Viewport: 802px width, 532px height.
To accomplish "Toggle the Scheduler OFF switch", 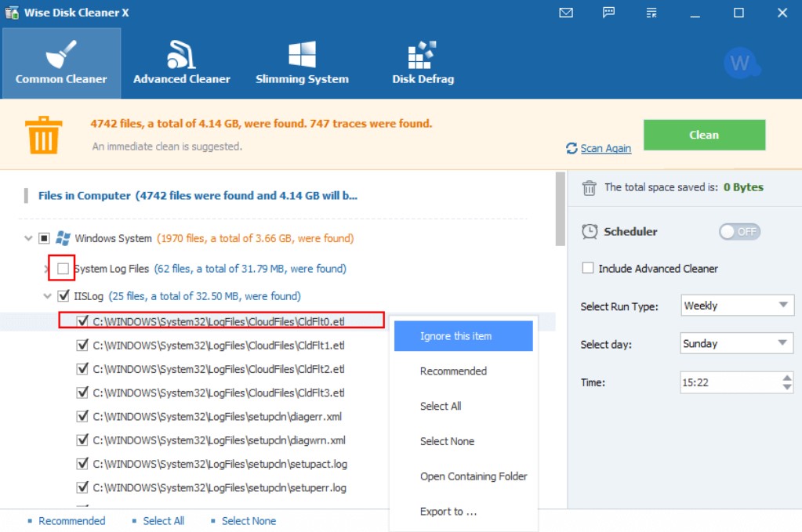I will point(739,231).
